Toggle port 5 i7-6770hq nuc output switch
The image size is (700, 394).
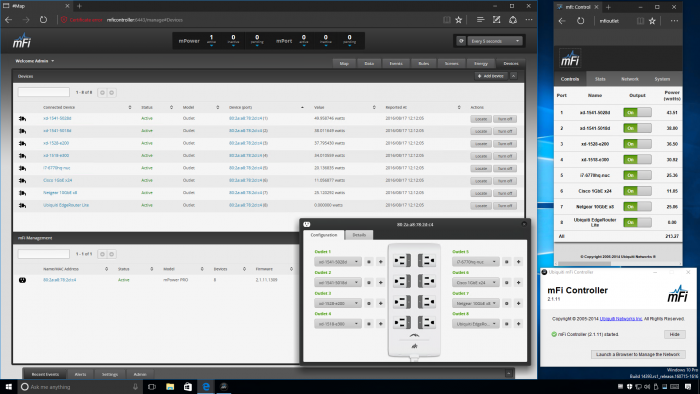point(637,175)
